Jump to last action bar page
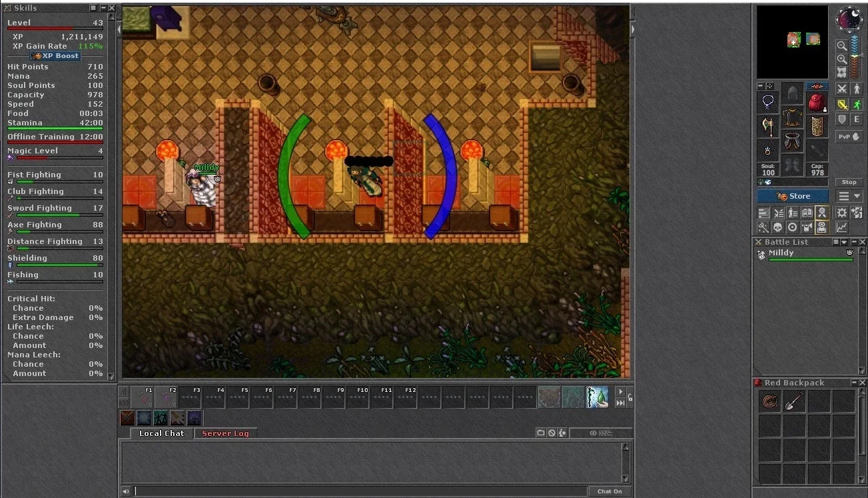This screenshot has height=498, width=868. pos(620,403)
